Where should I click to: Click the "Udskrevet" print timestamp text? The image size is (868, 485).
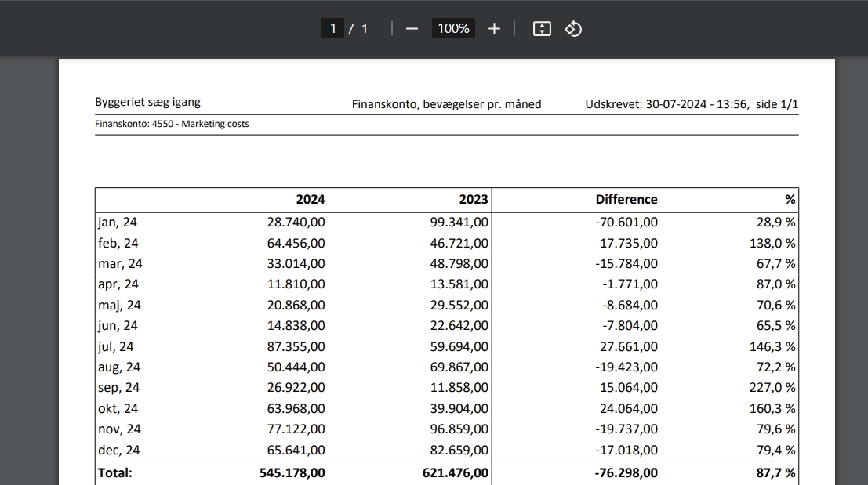click(692, 104)
